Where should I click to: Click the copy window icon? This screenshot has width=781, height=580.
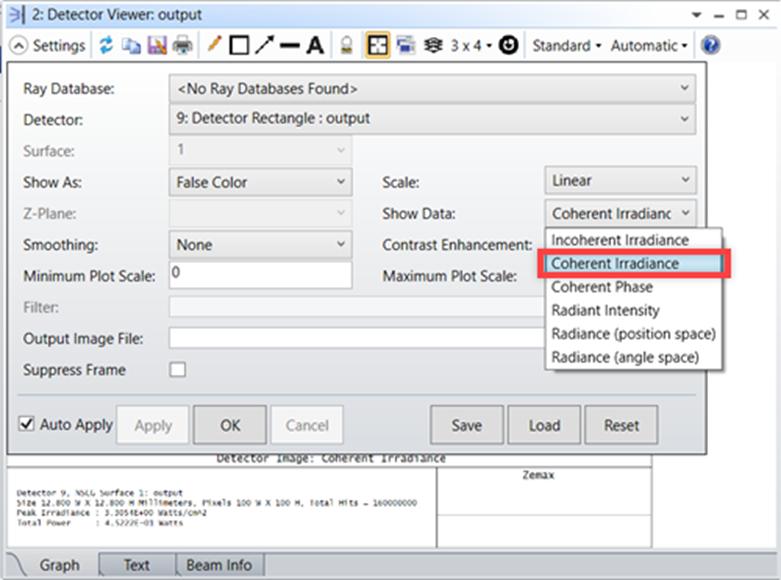pyautogui.click(x=131, y=45)
